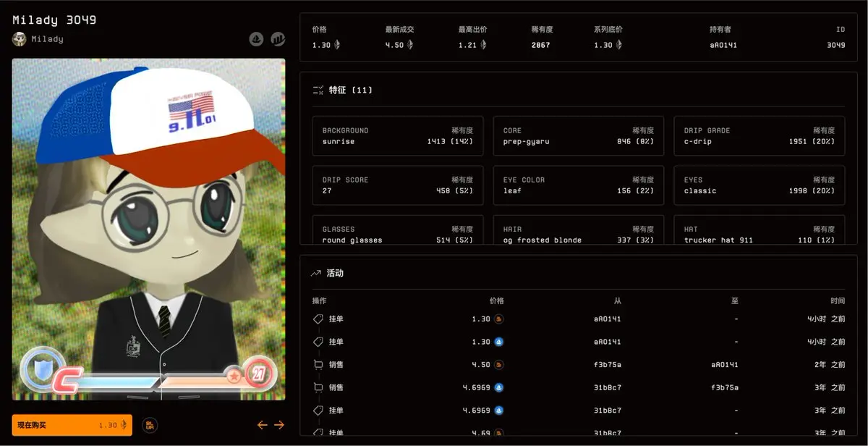Click blue OpenSea icon on 4.6969 挂单 row

coord(499,411)
